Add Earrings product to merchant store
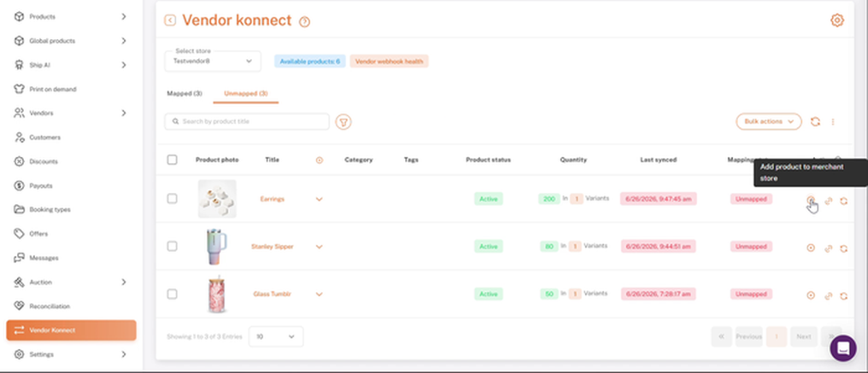Screen dimensions: 868x373 811,200
